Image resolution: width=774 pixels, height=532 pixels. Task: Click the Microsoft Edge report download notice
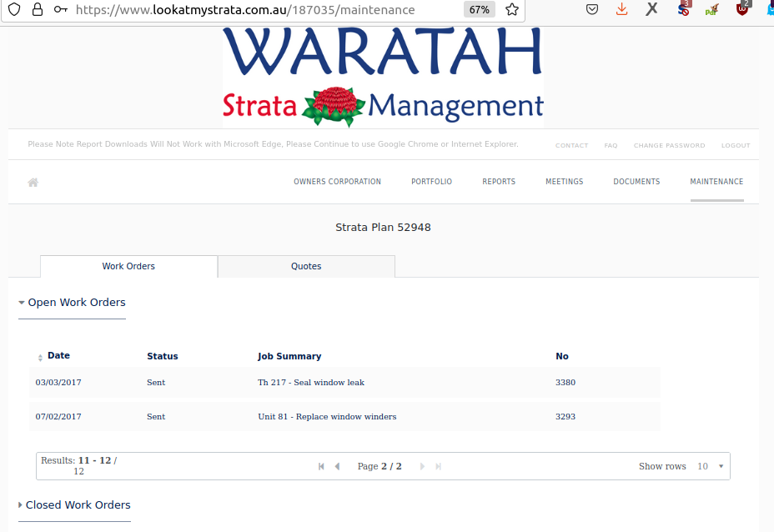click(x=273, y=144)
